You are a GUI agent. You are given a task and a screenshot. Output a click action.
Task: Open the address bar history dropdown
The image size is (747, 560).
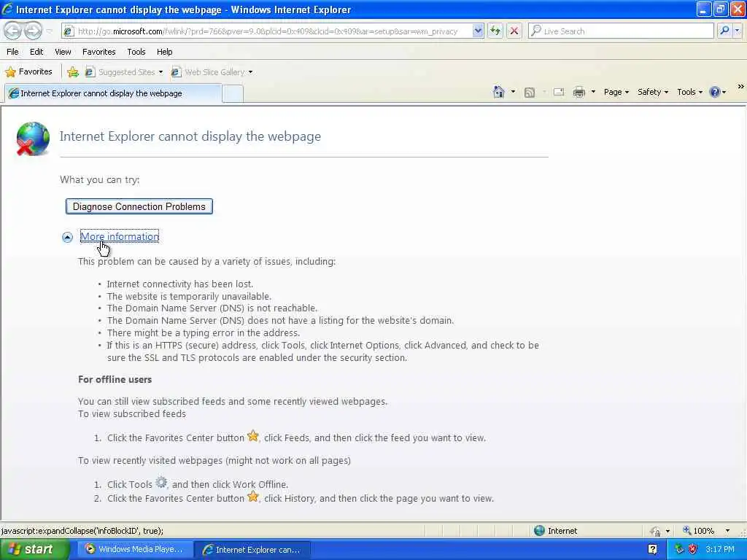[x=477, y=31]
